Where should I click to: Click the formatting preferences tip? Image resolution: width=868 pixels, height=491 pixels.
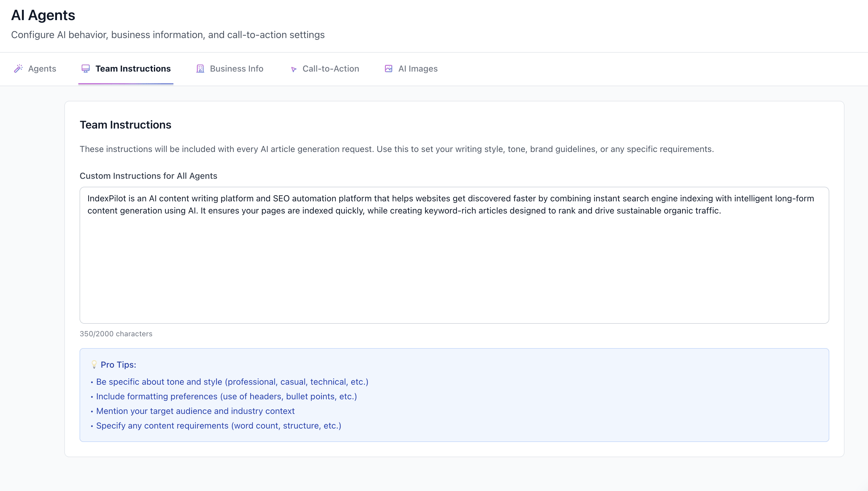coord(226,396)
